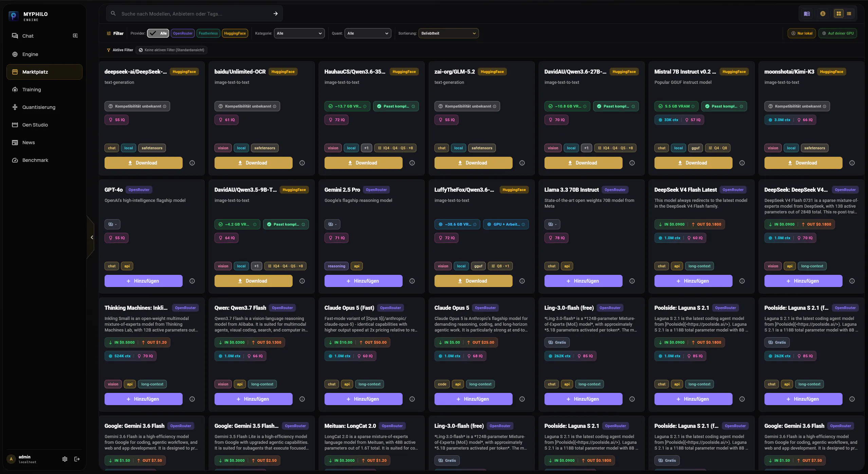Click the Filter label icon
Screen dimensions: 868x474
point(109,33)
